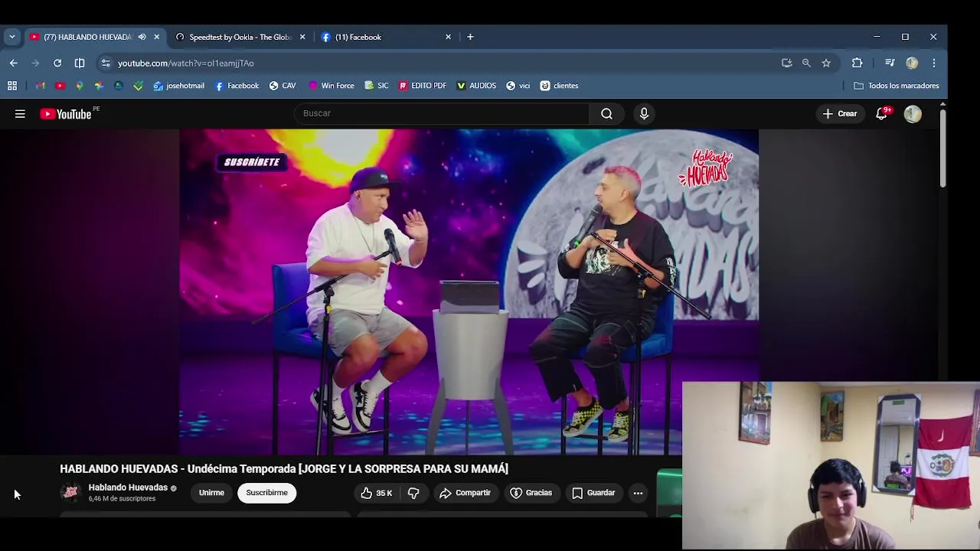Open the Extensions puzzle icon
980x551 pixels.
click(857, 63)
